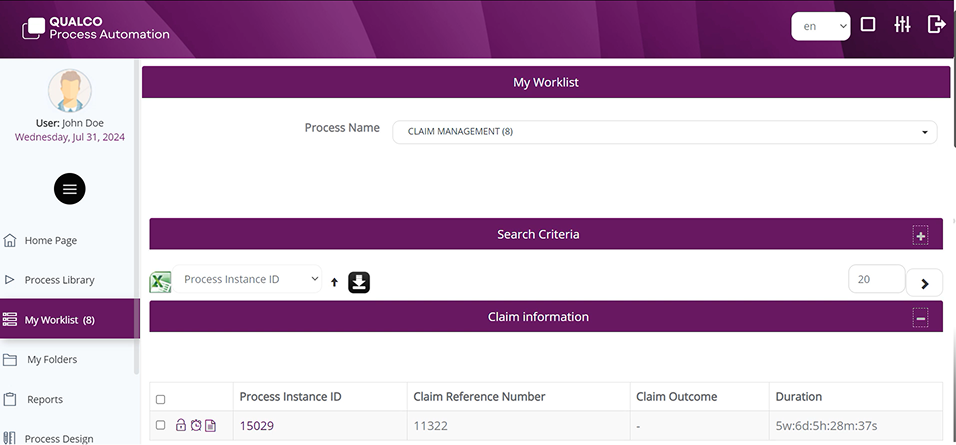Go to next page with arrow button

click(924, 283)
